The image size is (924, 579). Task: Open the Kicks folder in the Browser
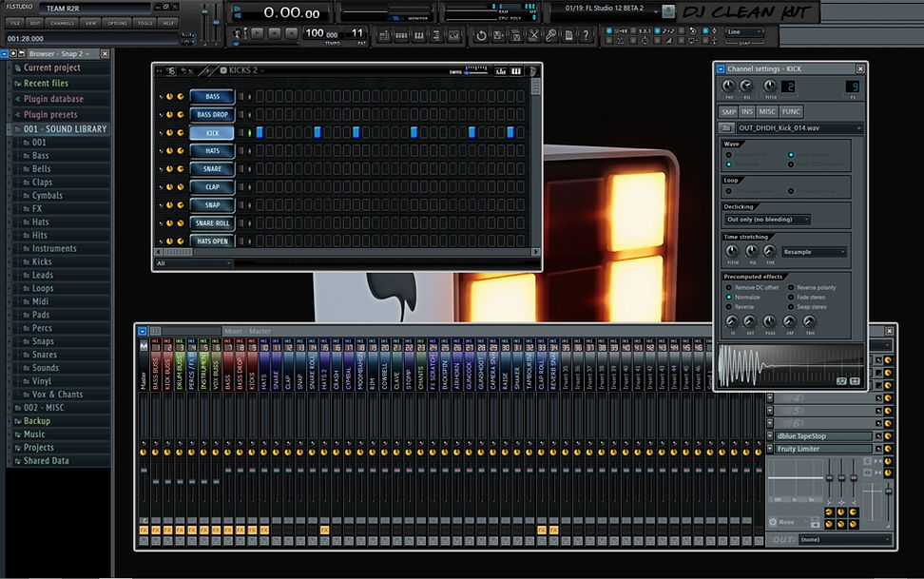pos(42,261)
